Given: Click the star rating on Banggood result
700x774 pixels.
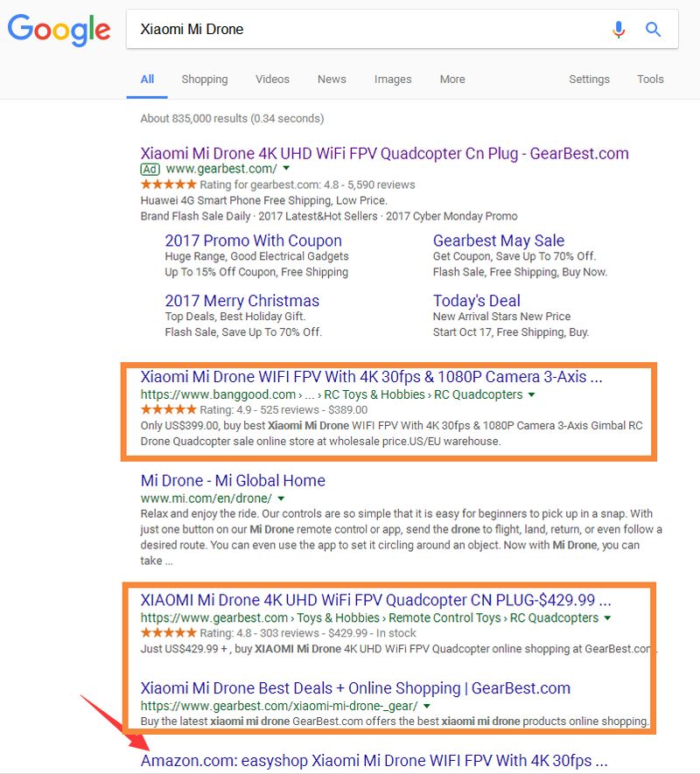Looking at the screenshot, I should [169, 409].
